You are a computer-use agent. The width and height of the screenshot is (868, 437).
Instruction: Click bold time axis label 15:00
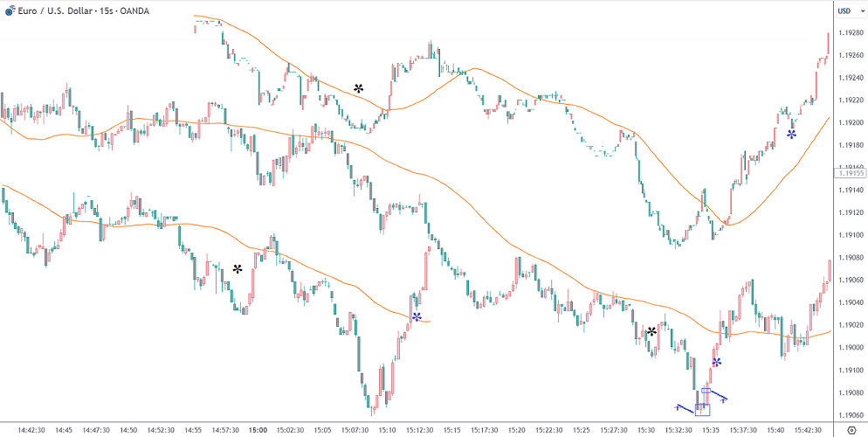(258, 430)
